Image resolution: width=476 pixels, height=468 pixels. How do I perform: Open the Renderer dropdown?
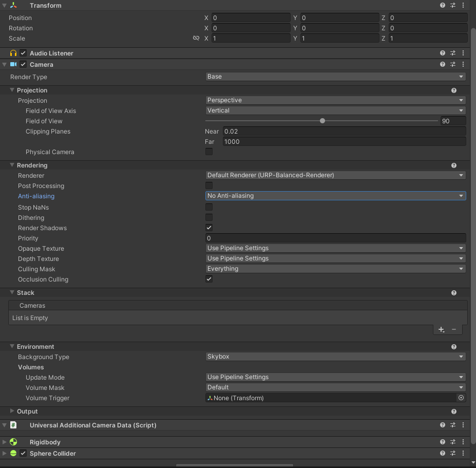point(335,175)
